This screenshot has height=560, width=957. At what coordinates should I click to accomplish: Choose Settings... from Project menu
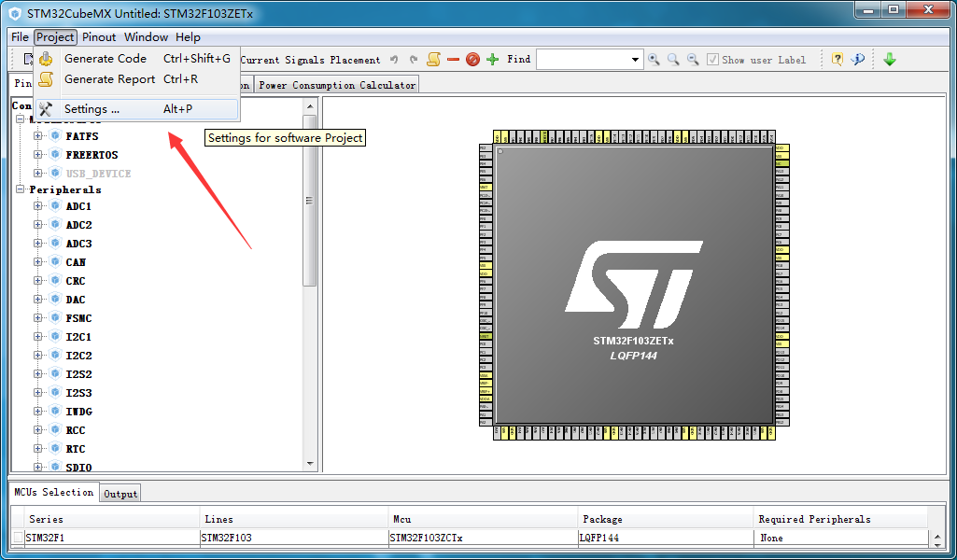click(136, 108)
